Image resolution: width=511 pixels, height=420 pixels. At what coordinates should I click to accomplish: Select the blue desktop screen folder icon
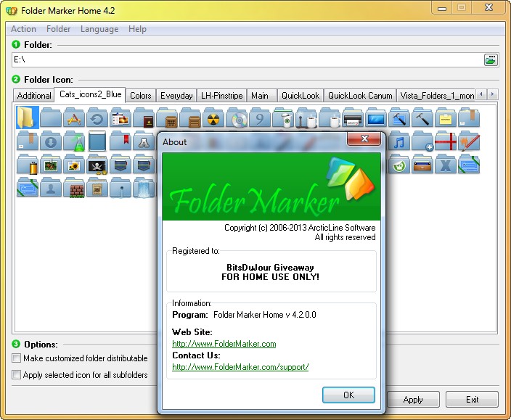376,118
